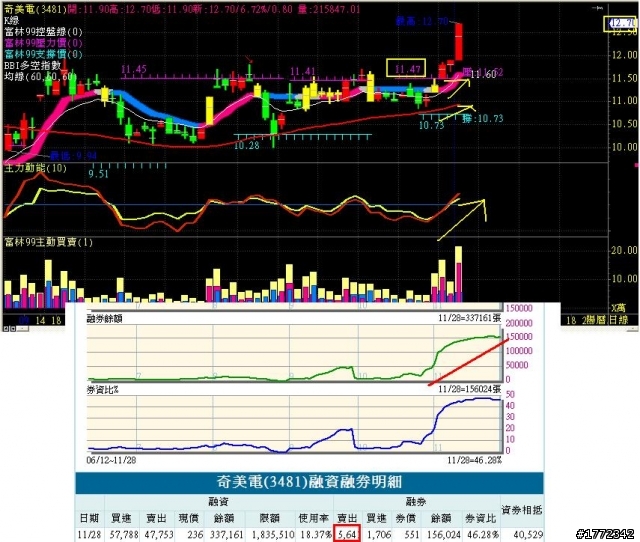This screenshot has height=542, width=640.
Task: Click the horizontal scrollbar thumb at bottom-left
Action: point(23,328)
